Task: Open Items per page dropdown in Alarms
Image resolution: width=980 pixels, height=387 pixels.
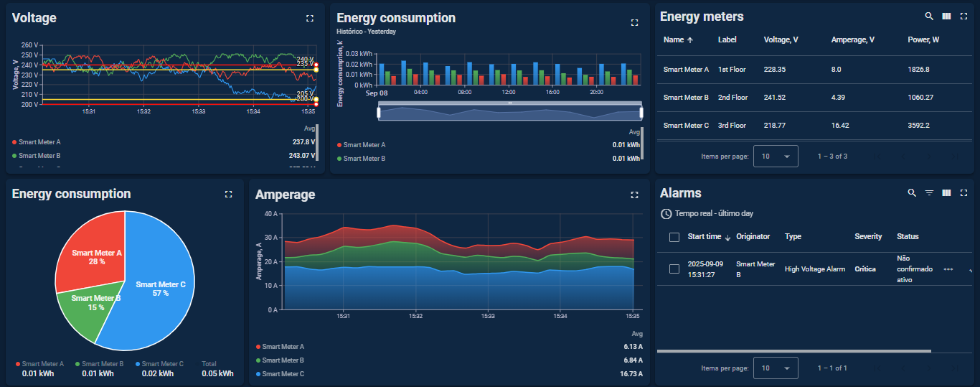Action: [776, 368]
